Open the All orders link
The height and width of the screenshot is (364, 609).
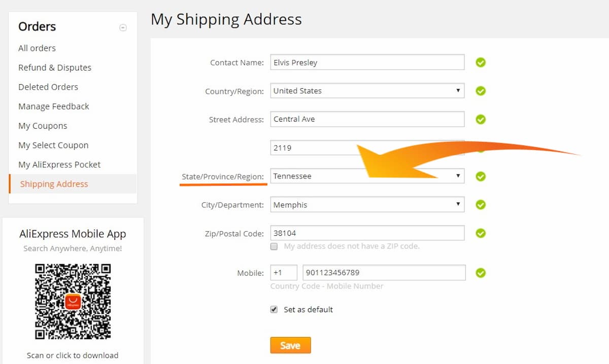point(37,48)
